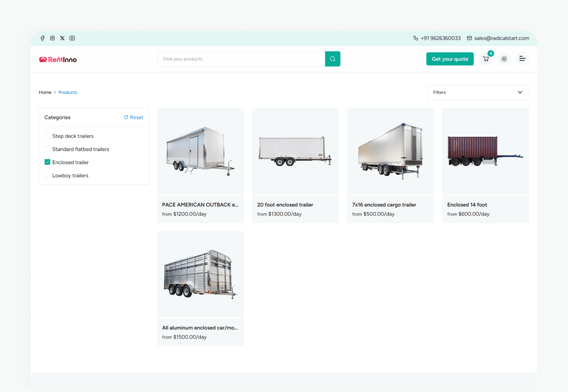Click the mail envelope icon in top bar
Image resolution: width=568 pixels, height=392 pixels.
click(469, 38)
